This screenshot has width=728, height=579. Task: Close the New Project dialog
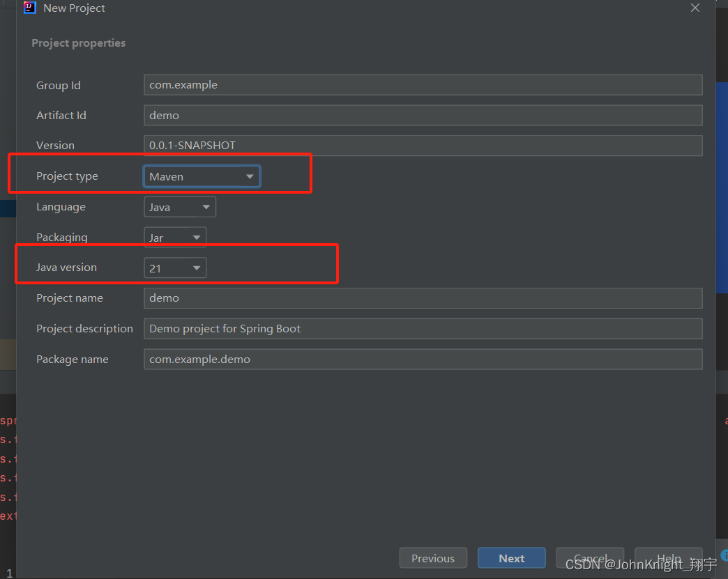(695, 8)
